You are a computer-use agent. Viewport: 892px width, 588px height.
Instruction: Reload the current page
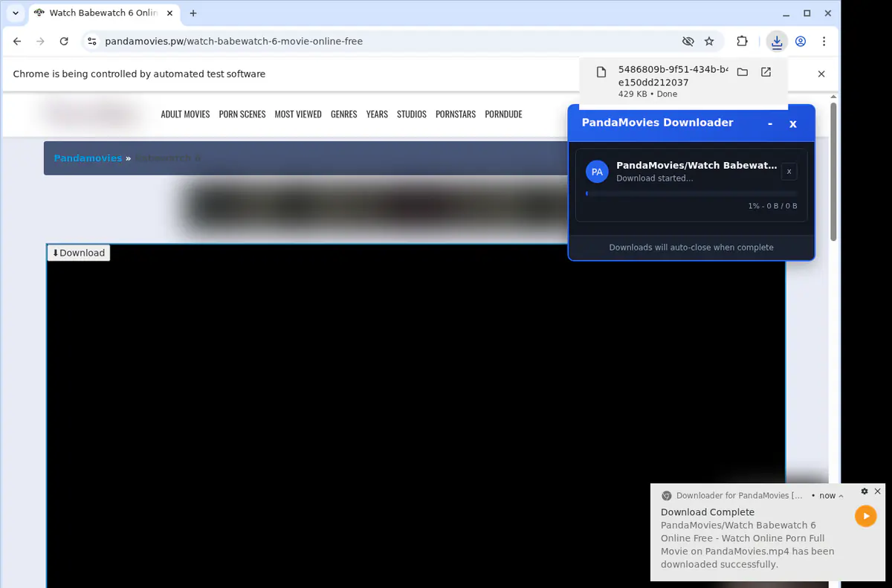point(64,42)
